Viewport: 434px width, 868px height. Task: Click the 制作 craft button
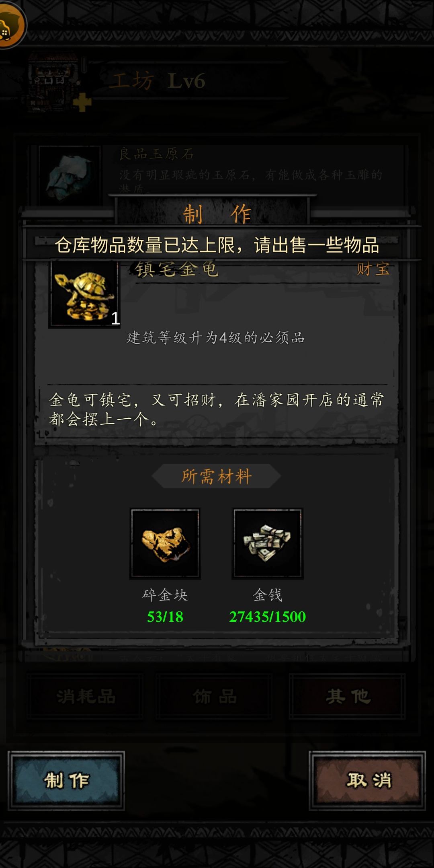pyautogui.click(x=66, y=780)
